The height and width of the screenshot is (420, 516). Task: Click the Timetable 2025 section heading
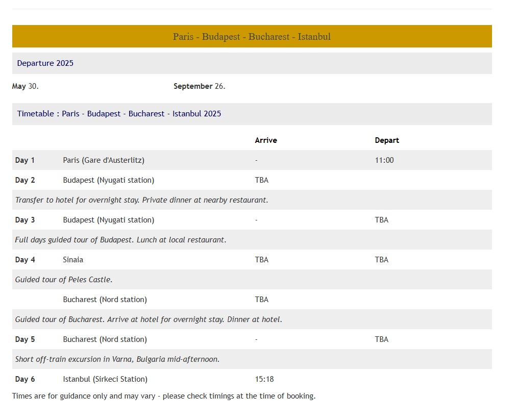coord(119,114)
